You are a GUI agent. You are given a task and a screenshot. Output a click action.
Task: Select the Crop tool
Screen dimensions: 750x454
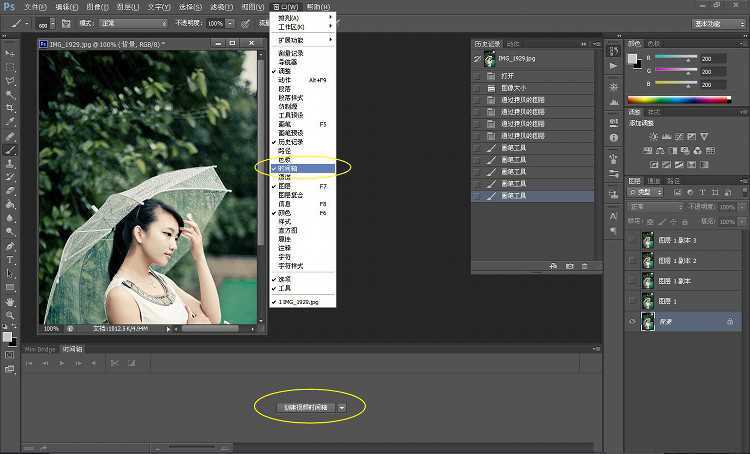click(10, 108)
